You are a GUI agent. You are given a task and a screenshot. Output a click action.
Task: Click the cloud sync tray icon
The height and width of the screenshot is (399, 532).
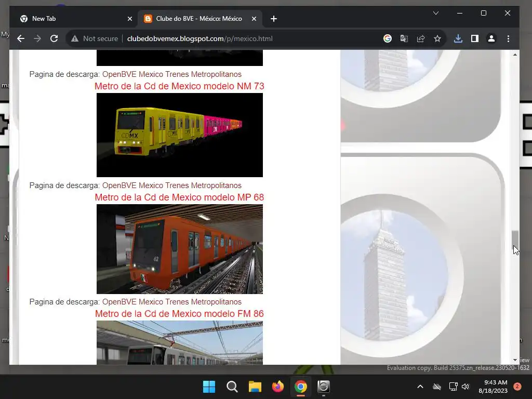437,387
